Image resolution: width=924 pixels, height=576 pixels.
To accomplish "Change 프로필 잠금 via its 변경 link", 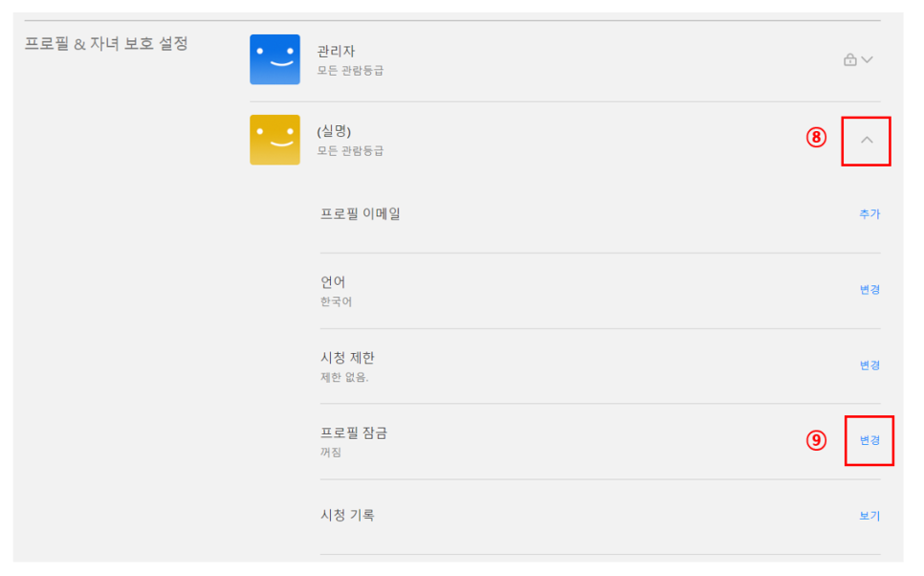I will [x=869, y=441].
